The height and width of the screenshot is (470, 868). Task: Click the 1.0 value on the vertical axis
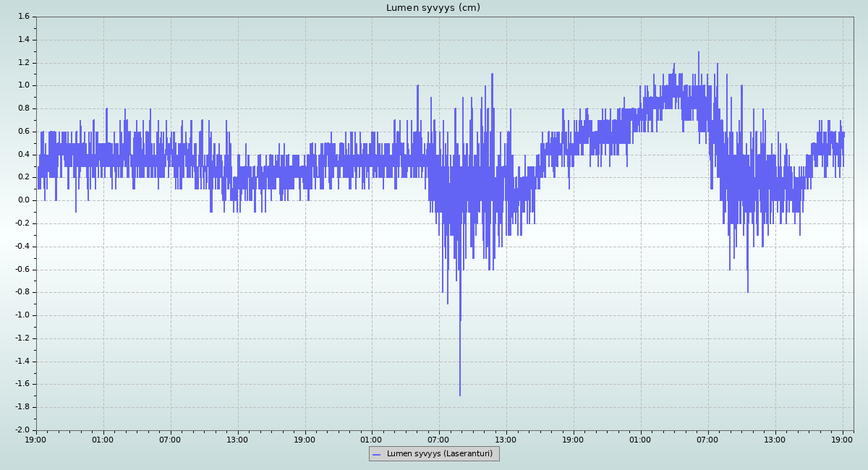pyautogui.click(x=22, y=85)
